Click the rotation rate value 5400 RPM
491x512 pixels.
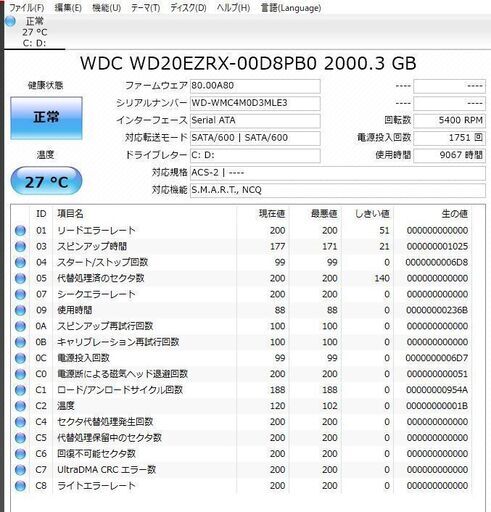(x=449, y=121)
